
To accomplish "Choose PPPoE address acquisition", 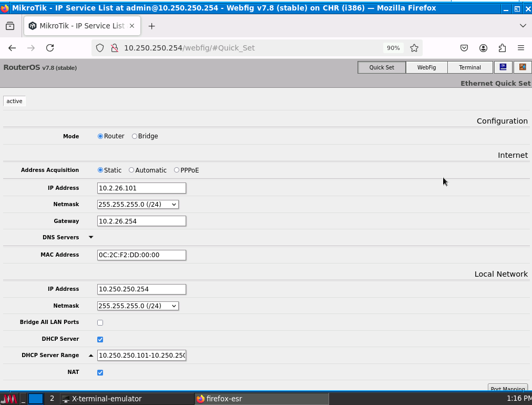I will coord(177,170).
